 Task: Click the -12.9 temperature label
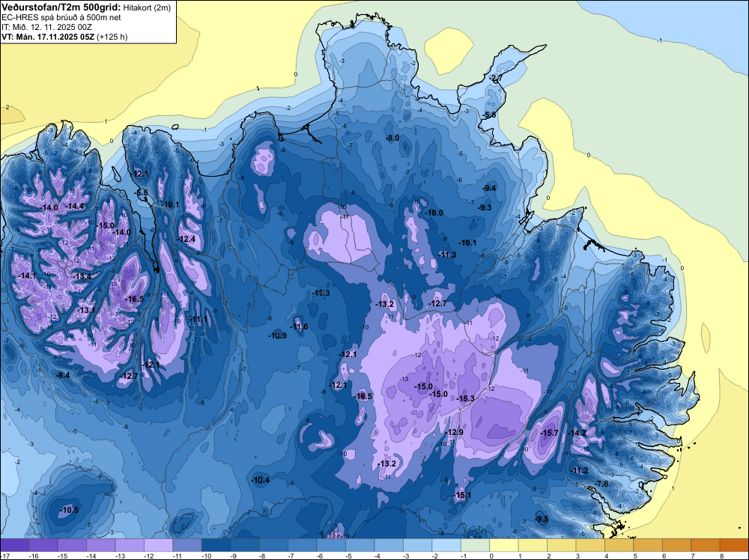[455, 432]
